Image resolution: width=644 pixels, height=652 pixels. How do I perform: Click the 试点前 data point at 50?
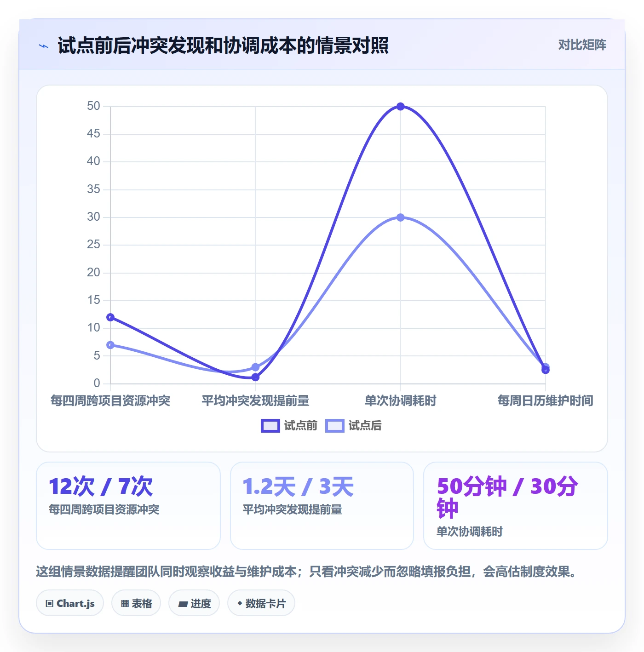click(400, 107)
